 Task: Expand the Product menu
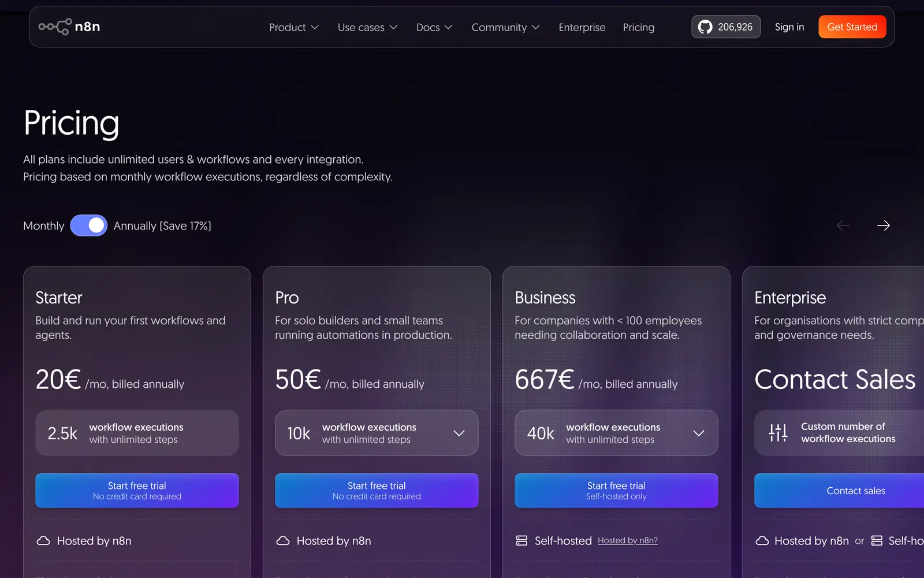pyautogui.click(x=294, y=27)
